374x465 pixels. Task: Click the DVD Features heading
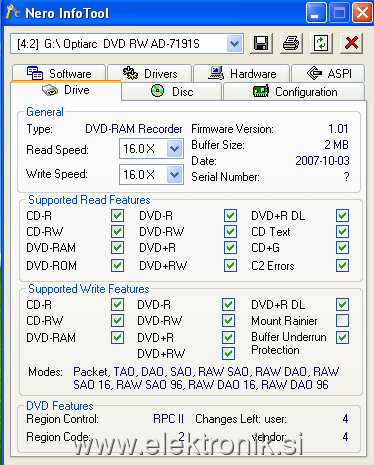click(60, 406)
